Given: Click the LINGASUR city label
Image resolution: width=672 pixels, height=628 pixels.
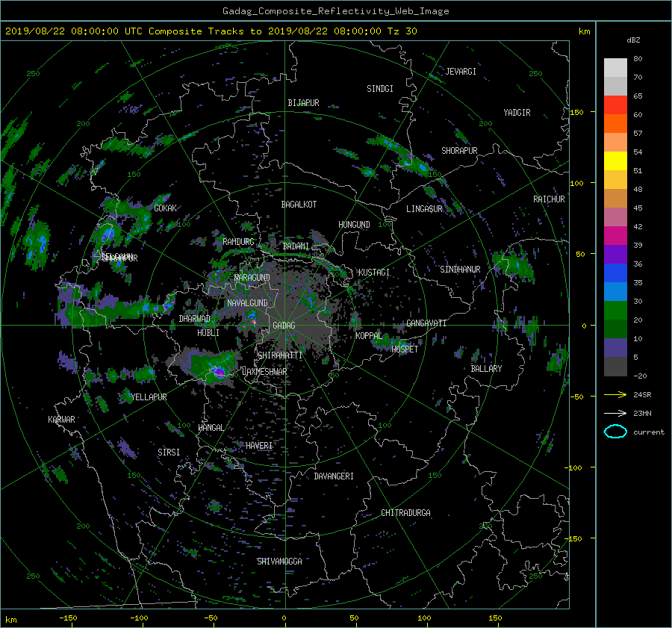Looking at the screenshot, I should pos(424,209).
